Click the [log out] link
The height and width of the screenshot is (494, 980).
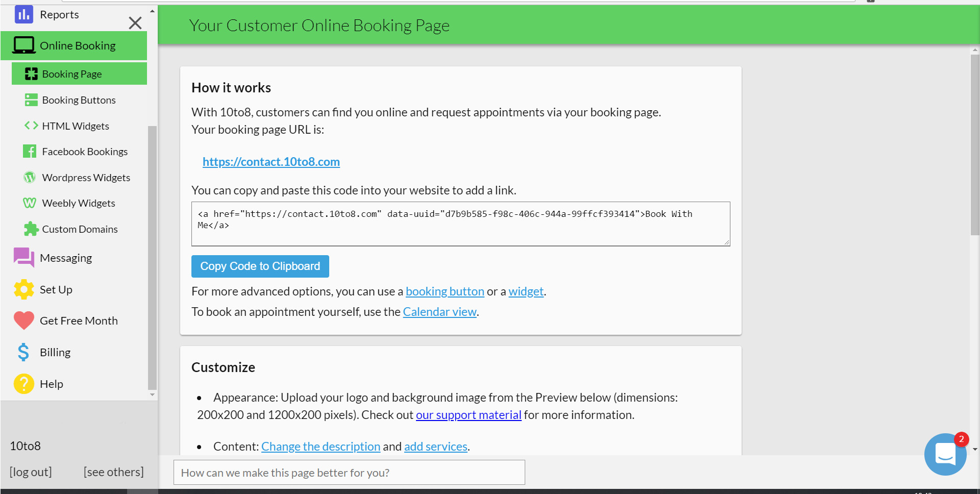(x=31, y=472)
